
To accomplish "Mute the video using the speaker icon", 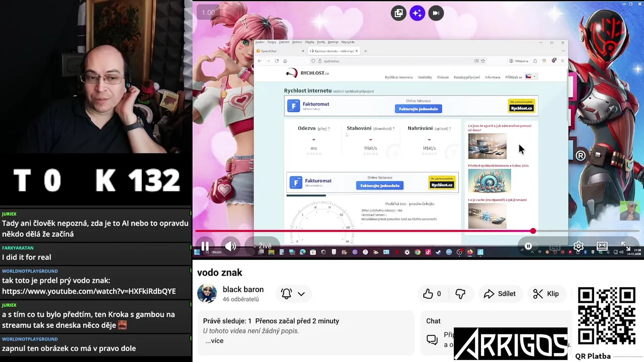I will (230, 246).
